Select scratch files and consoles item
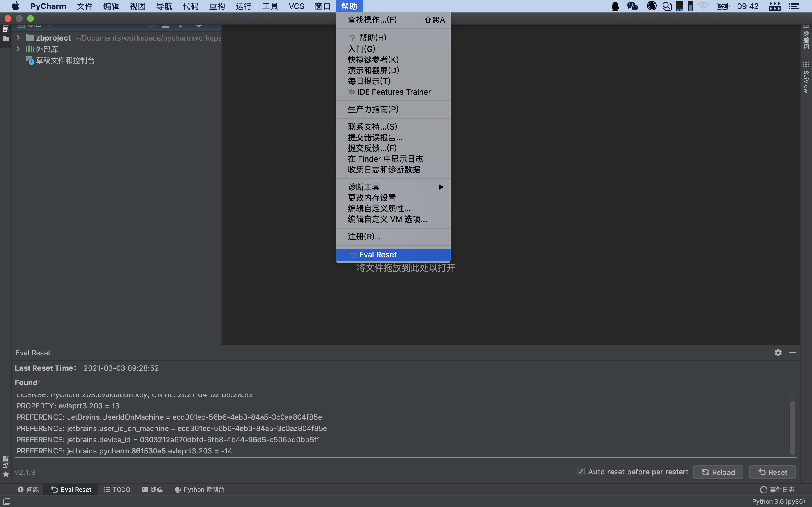Viewport: 812px width, 507px height. (65, 61)
